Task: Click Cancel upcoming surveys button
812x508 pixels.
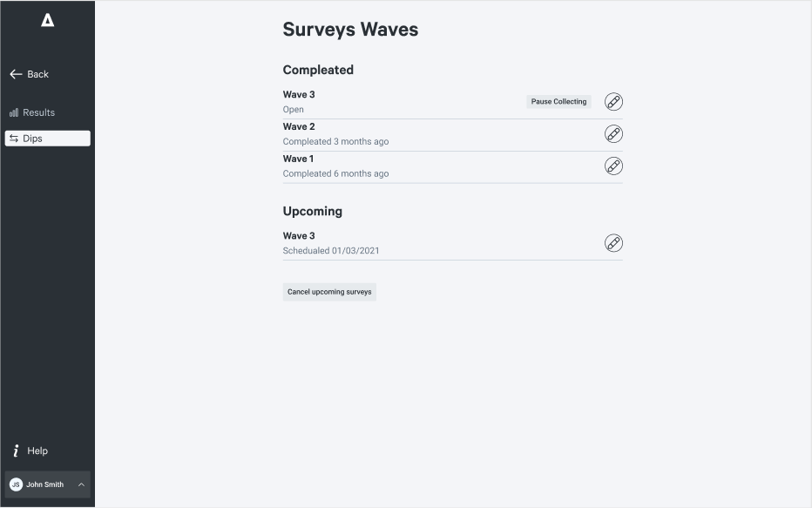Action: [x=329, y=292]
